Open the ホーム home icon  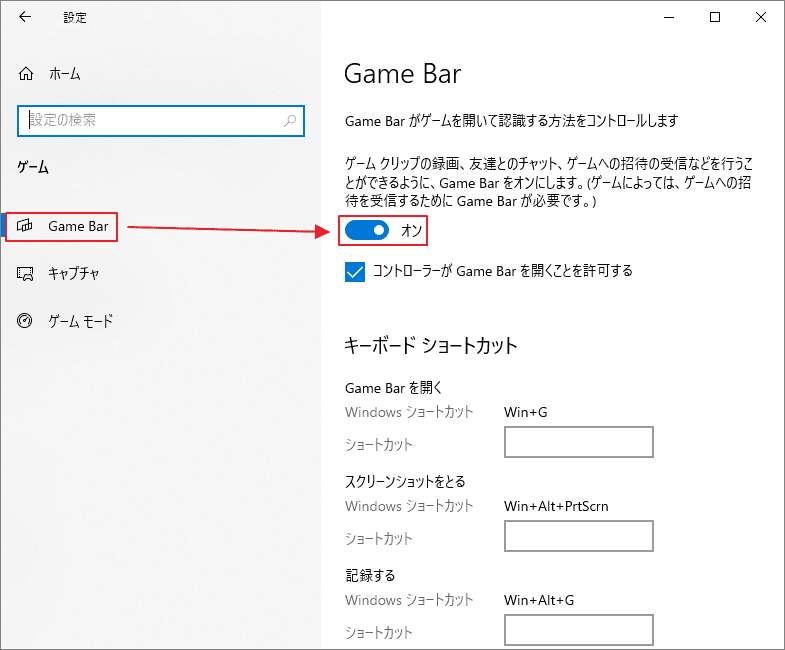tap(26, 74)
